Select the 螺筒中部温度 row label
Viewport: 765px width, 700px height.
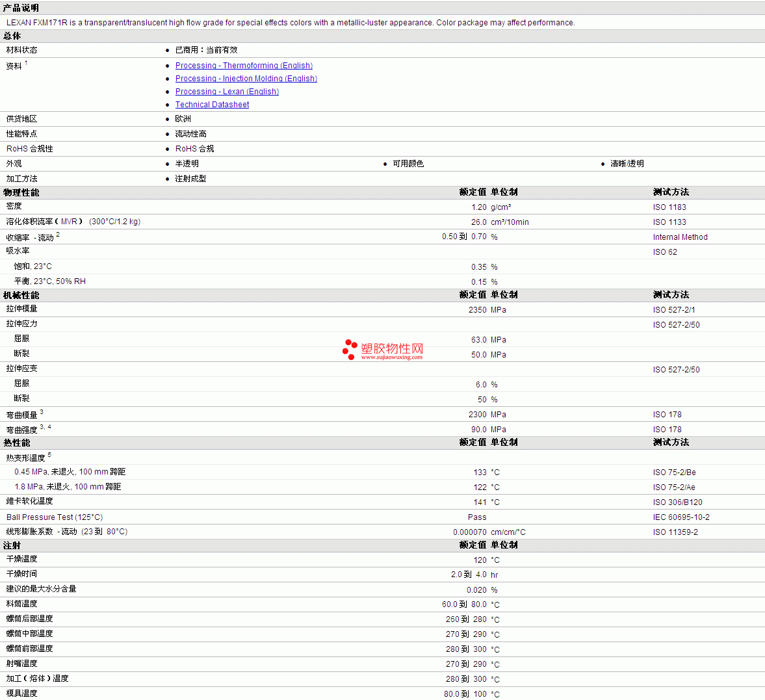pyautogui.click(x=29, y=634)
